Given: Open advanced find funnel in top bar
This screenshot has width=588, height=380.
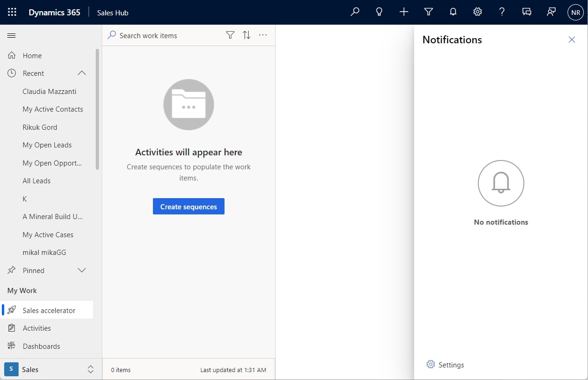Looking at the screenshot, I should click(x=429, y=12).
